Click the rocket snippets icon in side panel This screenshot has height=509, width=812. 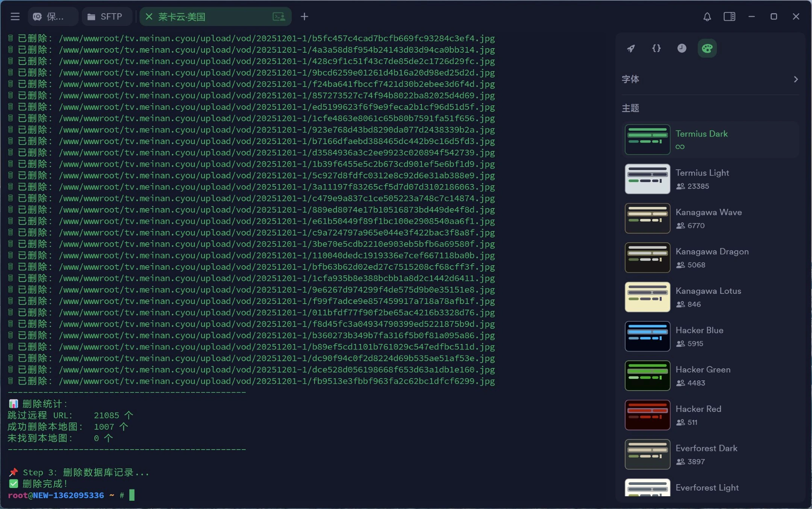[x=631, y=48]
